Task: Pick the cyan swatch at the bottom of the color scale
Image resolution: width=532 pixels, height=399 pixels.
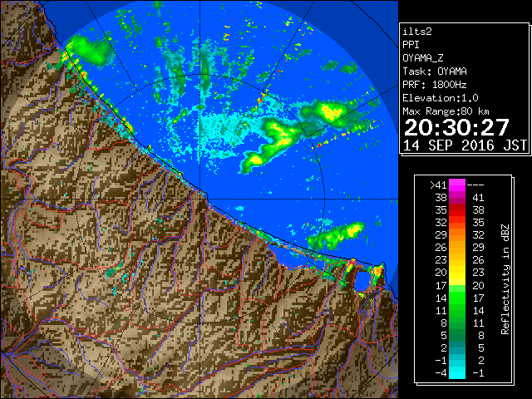Action: tap(456, 373)
